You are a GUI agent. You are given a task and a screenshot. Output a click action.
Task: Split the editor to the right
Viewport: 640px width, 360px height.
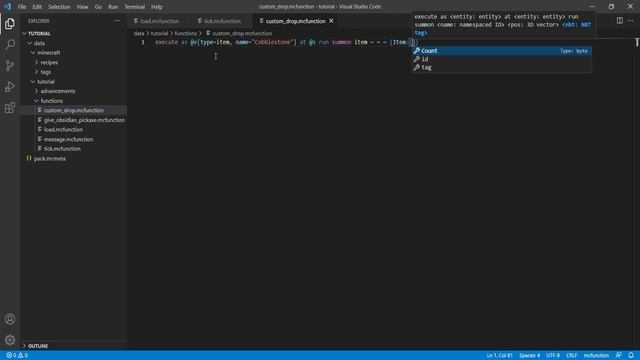point(620,21)
